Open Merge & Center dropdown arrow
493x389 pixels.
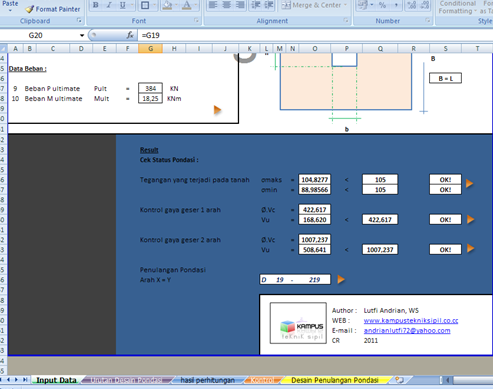[x=345, y=5]
